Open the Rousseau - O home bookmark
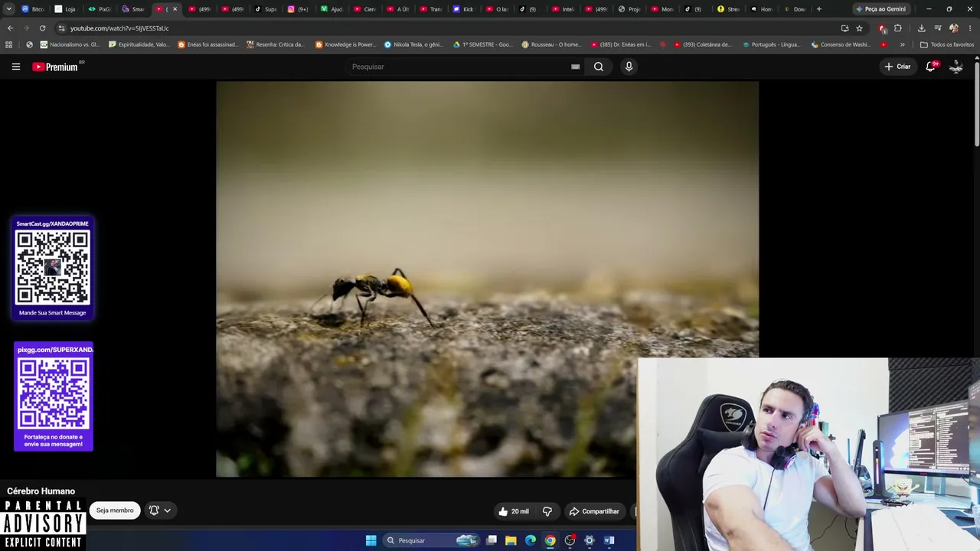The height and width of the screenshot is (551, 980). 551,44
